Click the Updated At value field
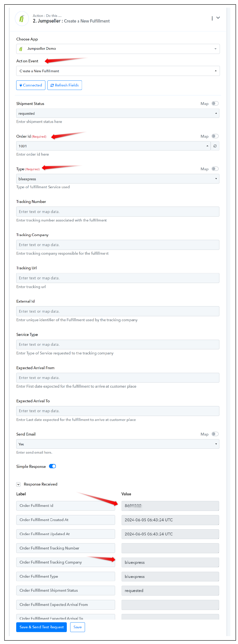 coord(170,534)
